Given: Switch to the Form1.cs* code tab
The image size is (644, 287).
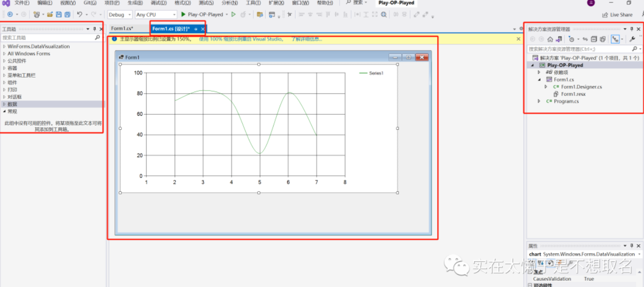Looking at the screenshot, I should click(122, 28).
